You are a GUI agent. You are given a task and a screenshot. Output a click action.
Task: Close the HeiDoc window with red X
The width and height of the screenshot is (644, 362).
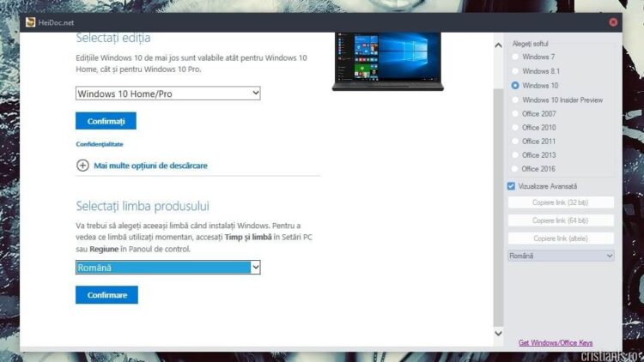tap(613, 21)
